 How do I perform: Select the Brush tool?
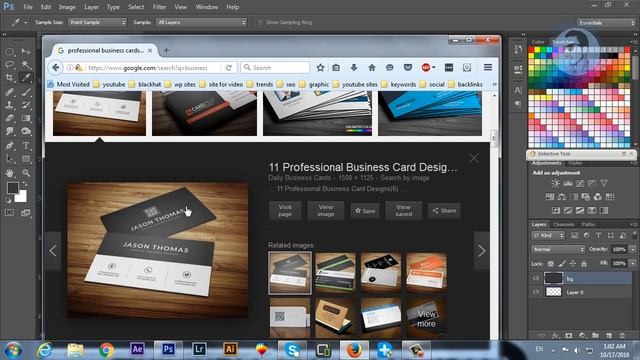[x=26, y=92]
